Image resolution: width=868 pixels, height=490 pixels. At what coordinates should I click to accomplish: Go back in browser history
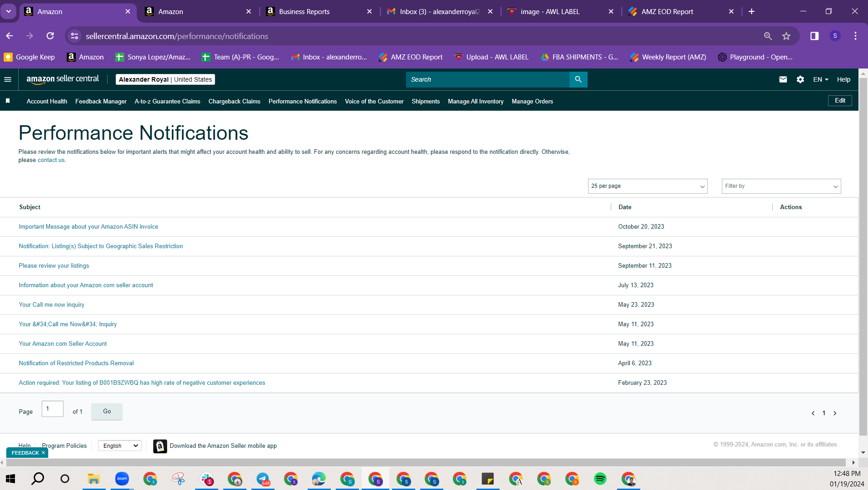click(10, 36)
